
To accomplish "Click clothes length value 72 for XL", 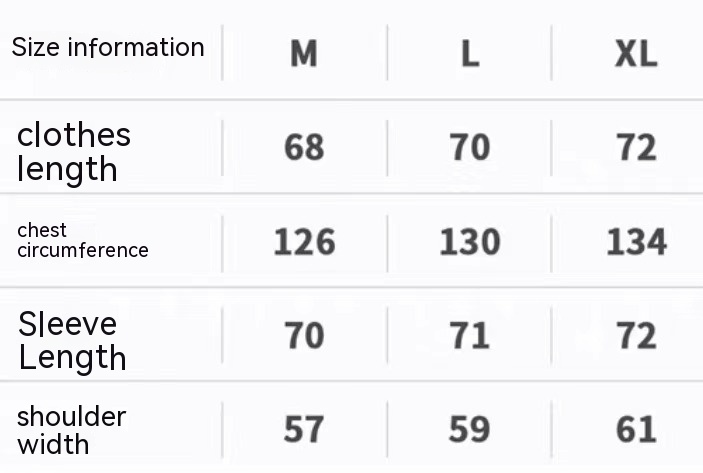I will (x=636, y=148).
